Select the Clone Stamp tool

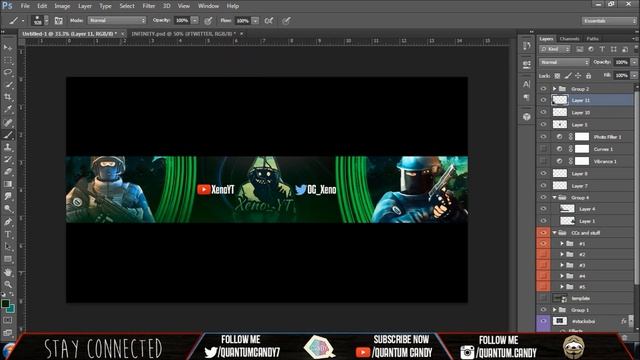pyautogui.click(x=8, y=147)
